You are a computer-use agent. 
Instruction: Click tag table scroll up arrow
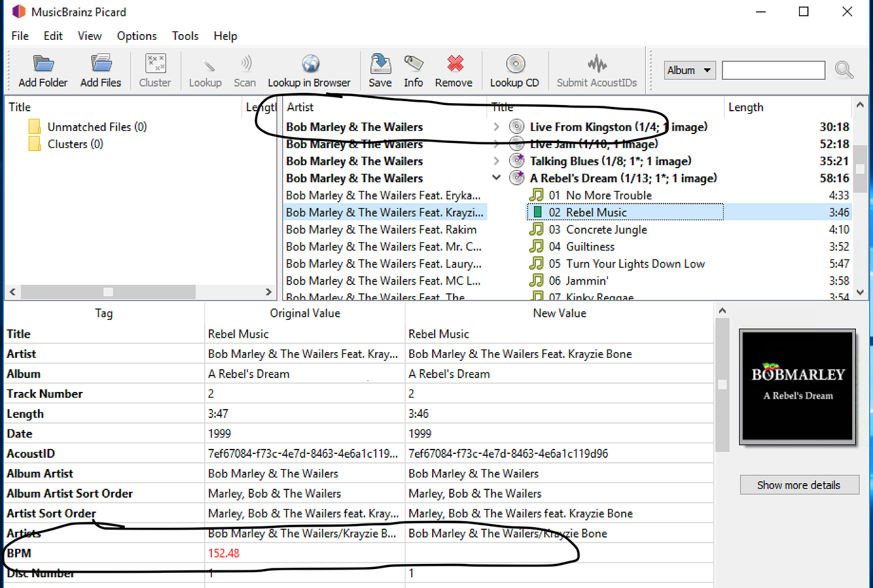point(722,311)
